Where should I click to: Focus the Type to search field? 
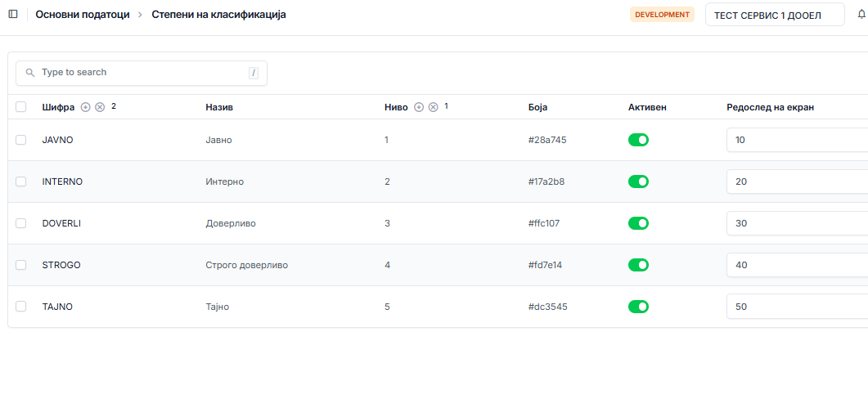(x=142, y=73)
